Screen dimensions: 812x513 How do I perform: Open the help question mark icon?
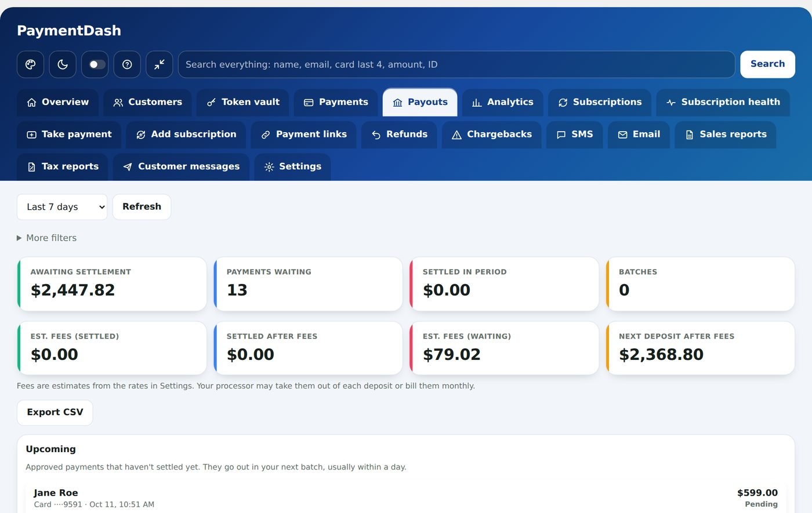click(127, 64)
